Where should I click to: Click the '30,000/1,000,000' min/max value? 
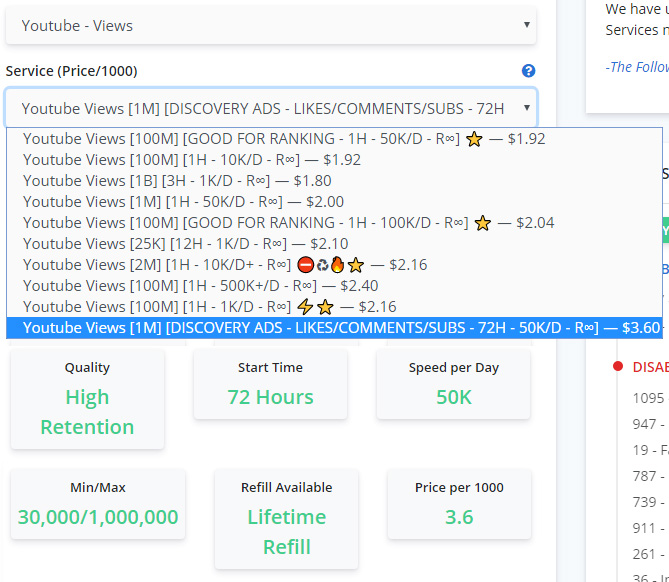[x=98, y=517]
